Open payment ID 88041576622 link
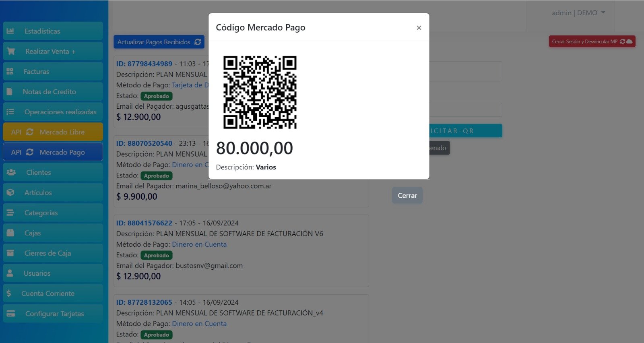 [x=144, y=223]
